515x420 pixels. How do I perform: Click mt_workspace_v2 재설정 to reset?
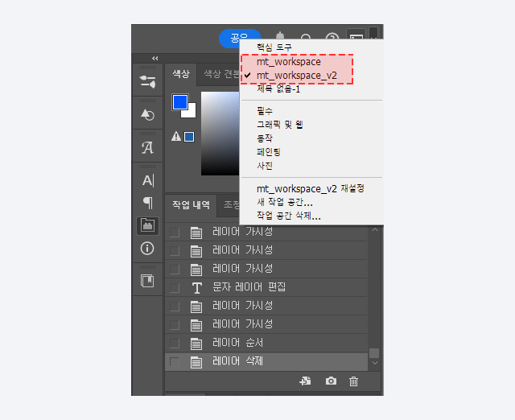tap(311, 188)
